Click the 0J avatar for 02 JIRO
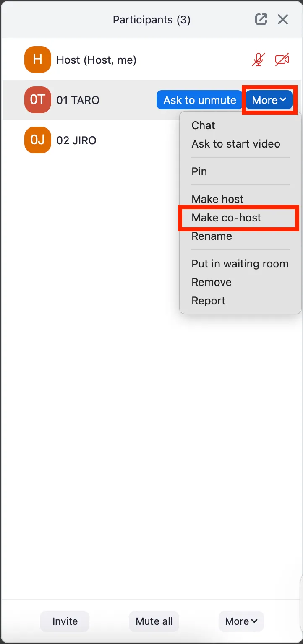Viewport: 303px width, 644px height. click(37, 140)
